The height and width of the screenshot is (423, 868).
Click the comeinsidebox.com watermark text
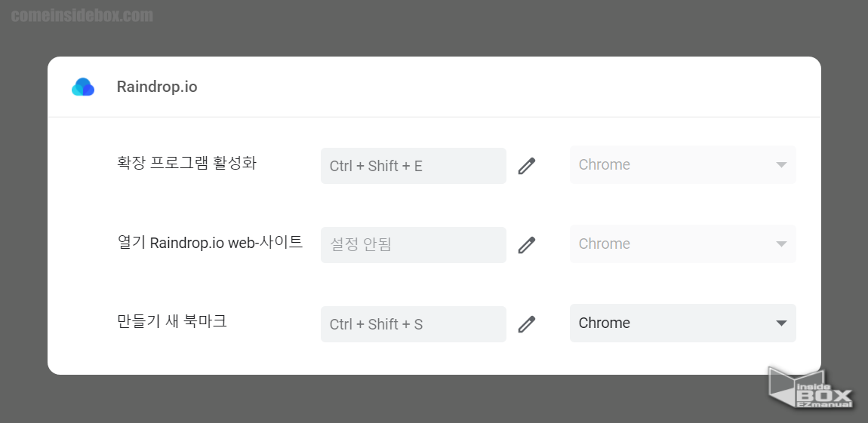(82, 16)
